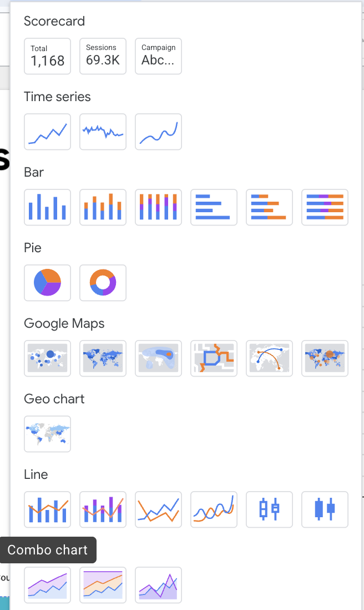Image resolution: width=364 pixels, height=610 pixels.
Task: Select the stacked area chart
Action: (x=47, y=584)
